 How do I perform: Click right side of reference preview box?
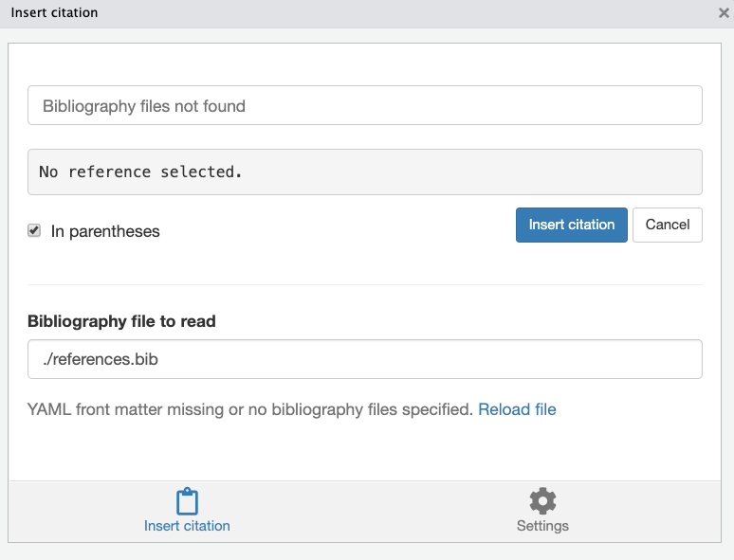[664, 172]
